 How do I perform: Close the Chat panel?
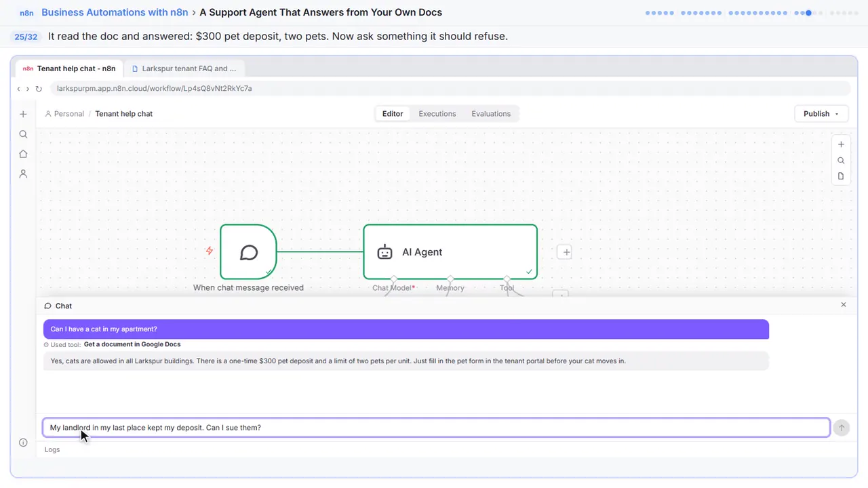pyautogui.click(x=844, y=305)
